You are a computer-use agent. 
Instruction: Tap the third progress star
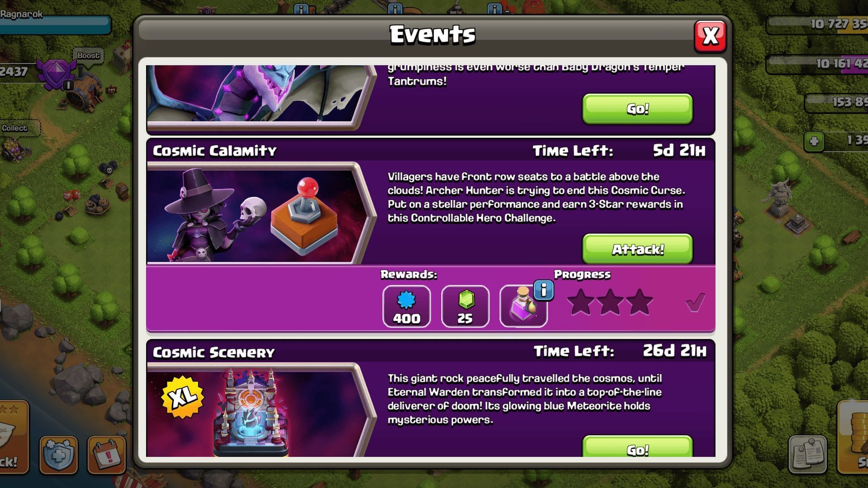coord(639,302)
